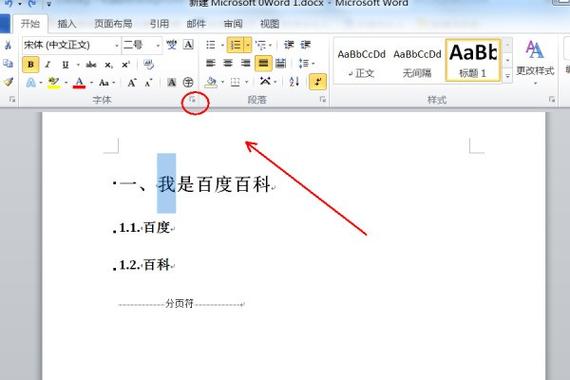Expand the Shading color arrow
This screenshot has width=570, height=380.
click(222, 82)
